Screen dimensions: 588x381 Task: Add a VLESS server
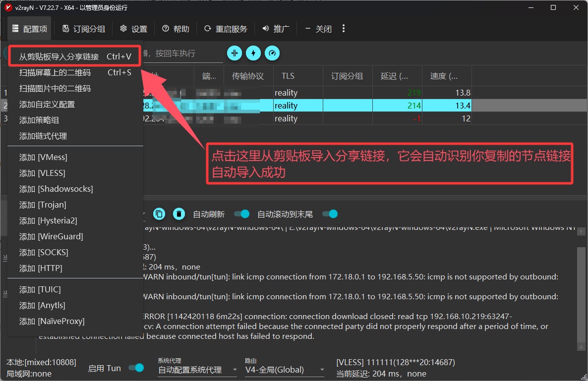[75, 173]
